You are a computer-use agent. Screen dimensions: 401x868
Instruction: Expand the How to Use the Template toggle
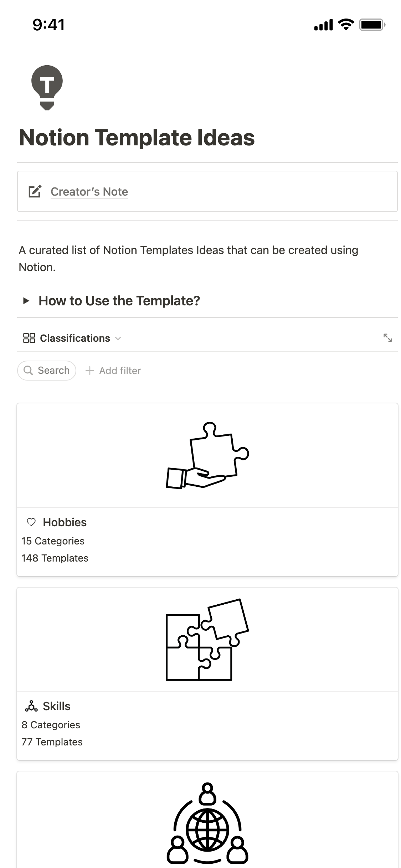26,301
